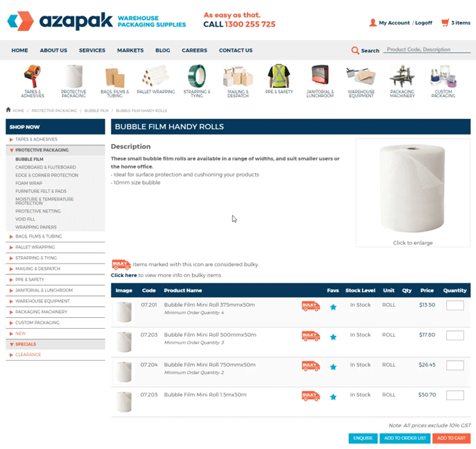Toggle favourite star for Bubble Film 1.5mx50m
Screen dimensions: 476x449
[333, 397]
